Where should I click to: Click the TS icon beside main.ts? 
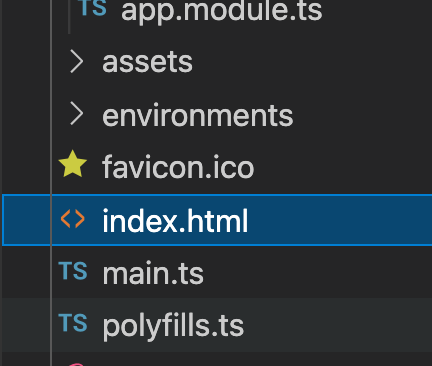(73, 271)
